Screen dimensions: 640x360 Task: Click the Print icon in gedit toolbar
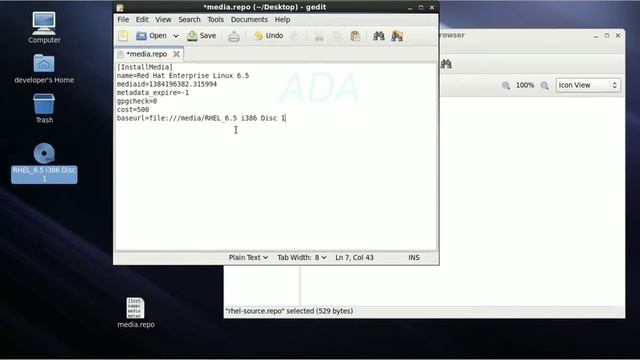click(x=234, y=36)
